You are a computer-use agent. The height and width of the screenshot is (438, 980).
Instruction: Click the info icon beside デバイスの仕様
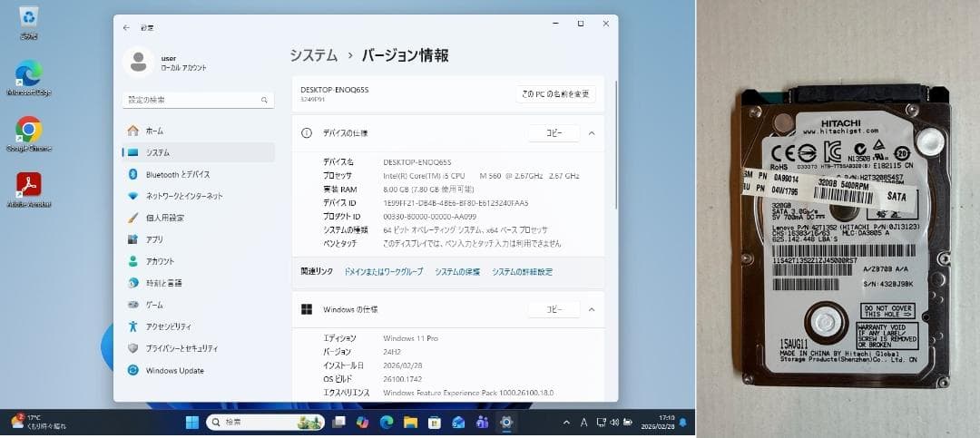pos(307,133)
